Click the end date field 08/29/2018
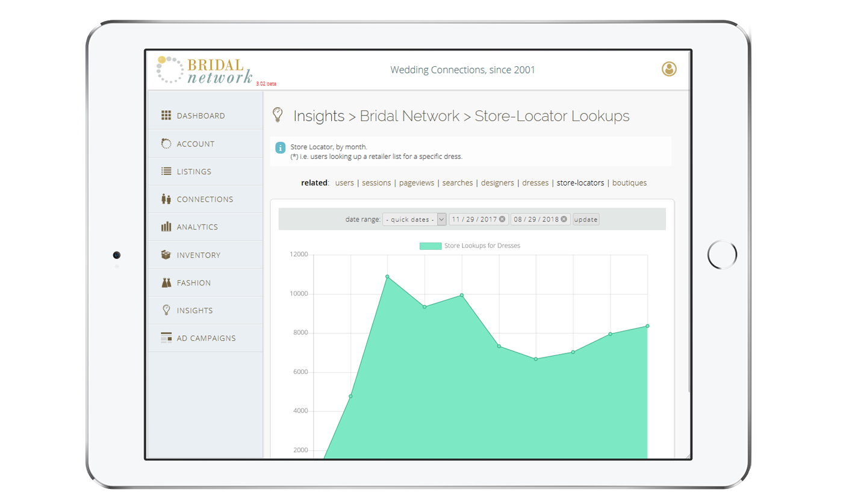 541,219
